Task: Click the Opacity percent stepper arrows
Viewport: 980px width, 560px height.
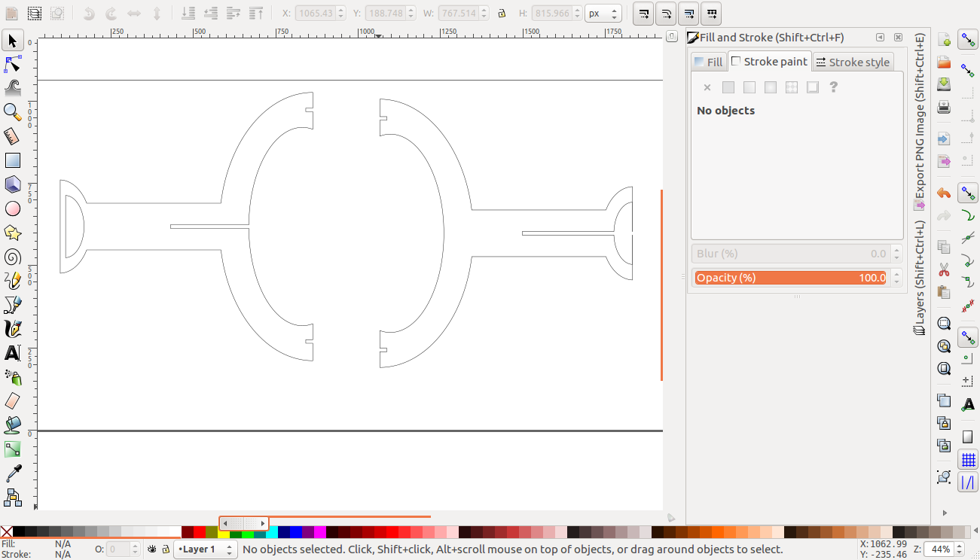Action: pyautogui.click(x=896, y=278)
